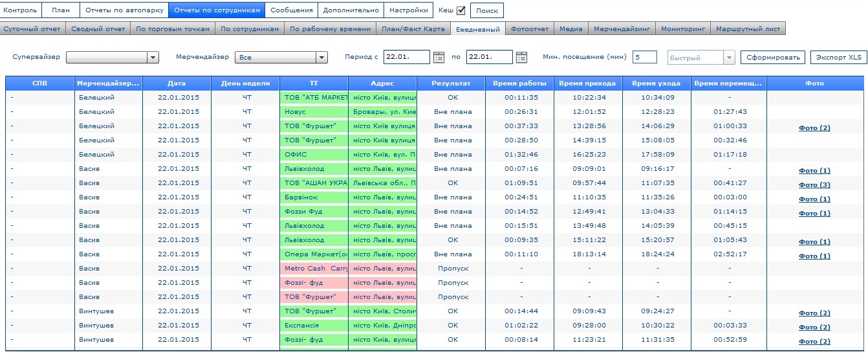Open Фото (2) link for Винтушев Фоззі-фуд row
This screenshot has width=868, height=356.
[x=814, y=342]
